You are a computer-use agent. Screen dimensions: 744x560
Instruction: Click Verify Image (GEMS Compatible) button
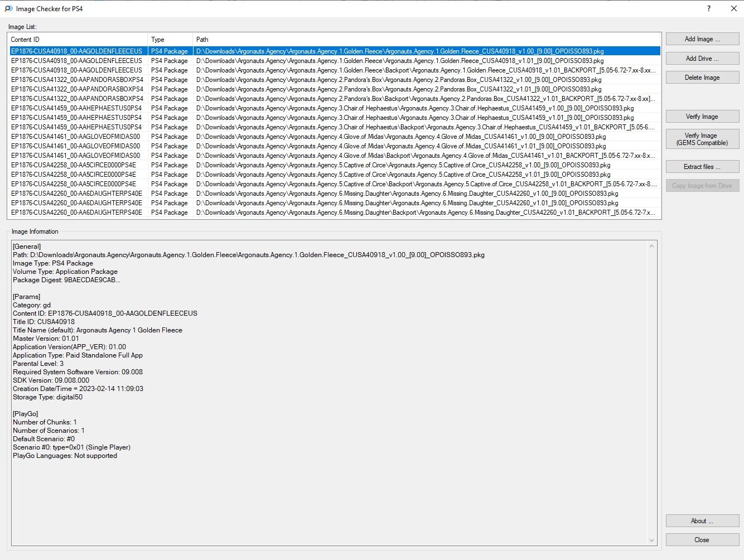702,139
